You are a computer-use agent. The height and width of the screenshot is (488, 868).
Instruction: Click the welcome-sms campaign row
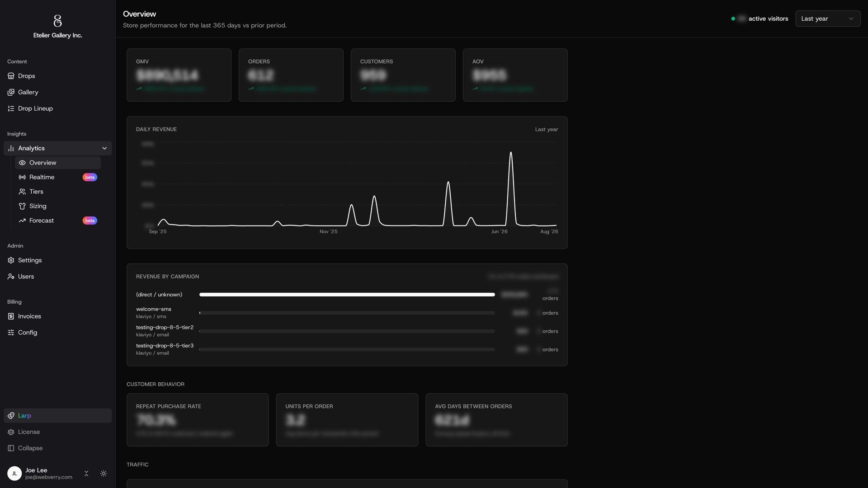[347, 313]
